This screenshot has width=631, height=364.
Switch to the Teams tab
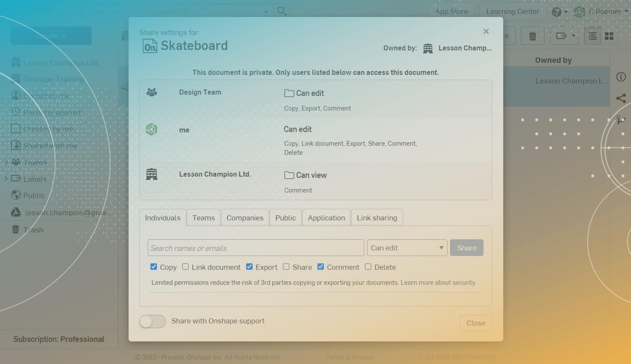[203, 218]
